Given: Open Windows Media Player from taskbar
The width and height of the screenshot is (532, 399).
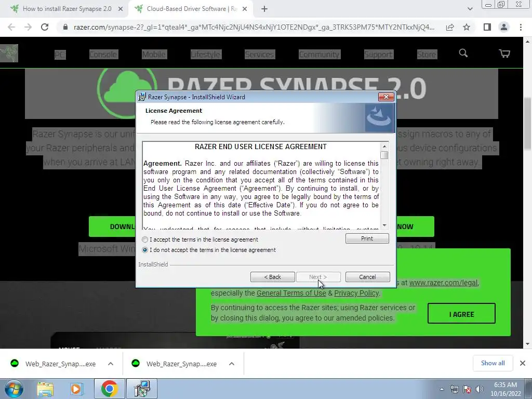Looking at the screenshot, I should coord(76,389).
